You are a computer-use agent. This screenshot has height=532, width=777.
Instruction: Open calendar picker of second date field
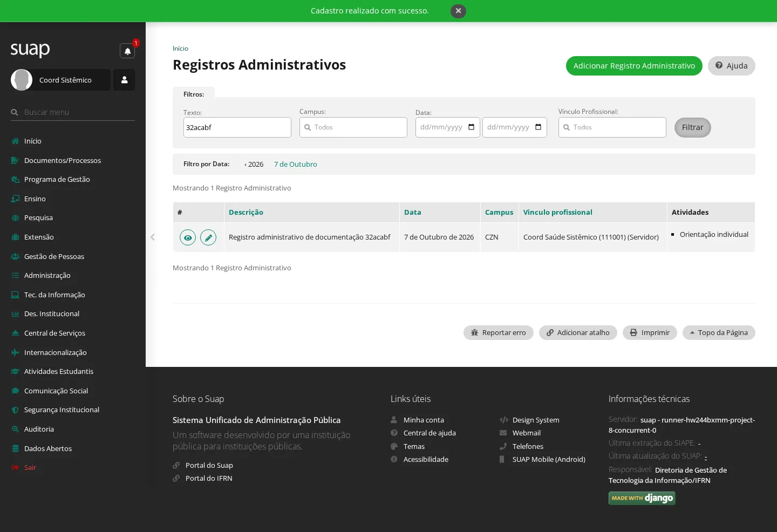pyautogui.click(x=538, y=127)
